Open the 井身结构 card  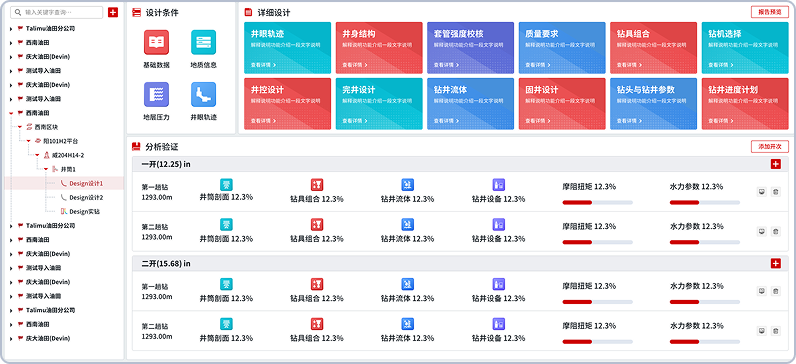tap(379, 48)
